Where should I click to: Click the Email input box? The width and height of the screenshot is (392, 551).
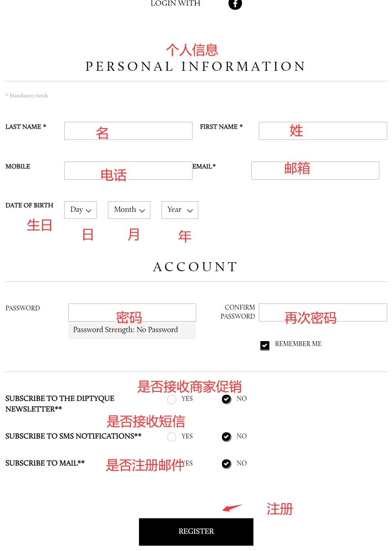pyautogui.click(x=315, y=171)
